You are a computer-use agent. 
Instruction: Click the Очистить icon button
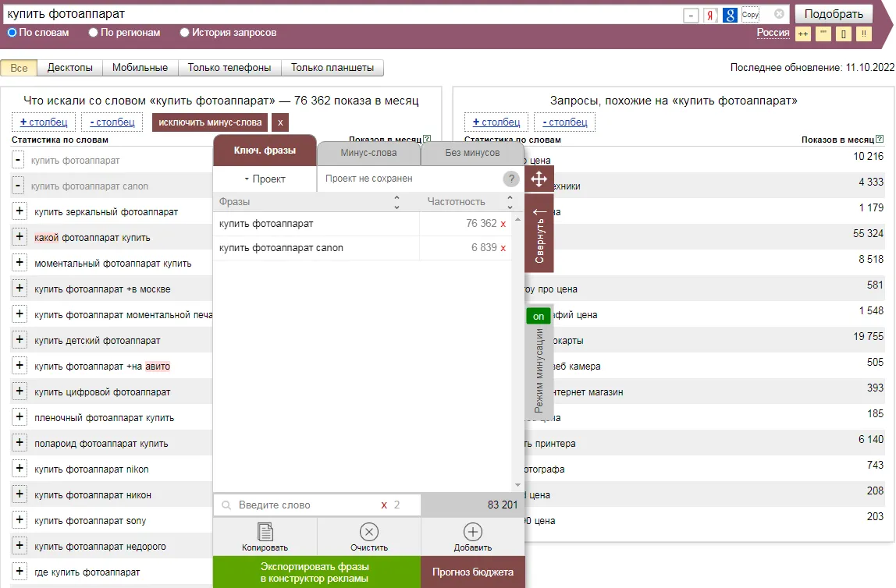click(369, 537)
